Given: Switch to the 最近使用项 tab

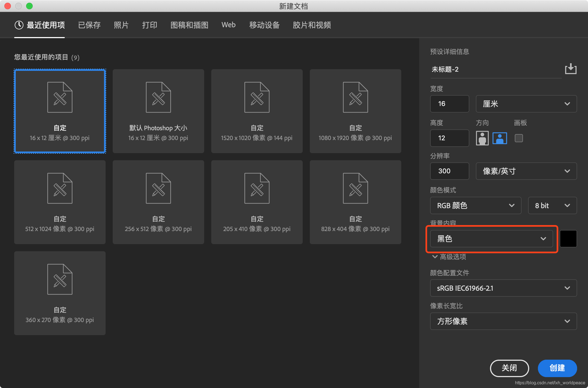Looking at the screenshot, I should [40, 25].
